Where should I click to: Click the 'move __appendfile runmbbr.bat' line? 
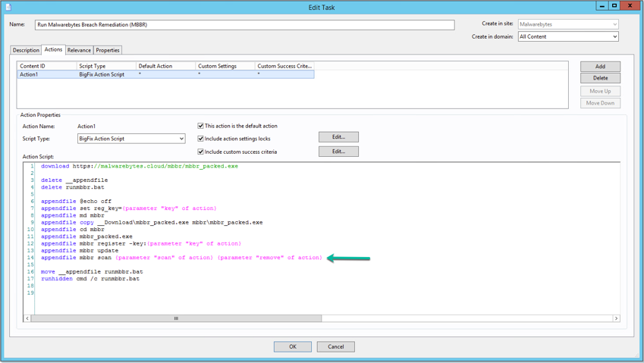click(92, 271)
